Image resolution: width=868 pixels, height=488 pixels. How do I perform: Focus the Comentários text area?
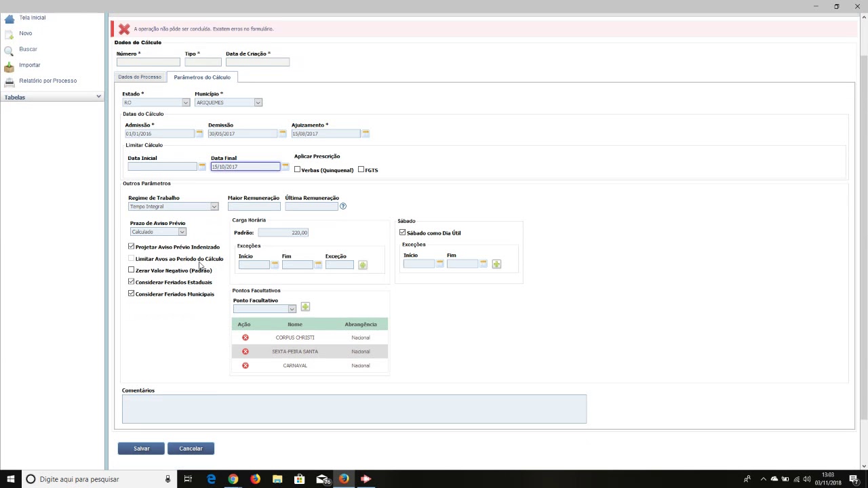coord(354,409)
